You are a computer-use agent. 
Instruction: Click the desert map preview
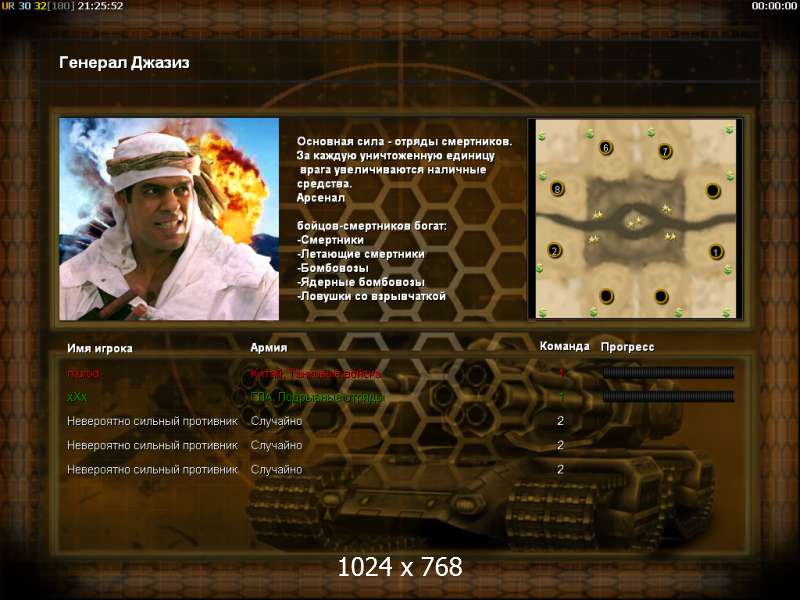click(x=636, y=219)
